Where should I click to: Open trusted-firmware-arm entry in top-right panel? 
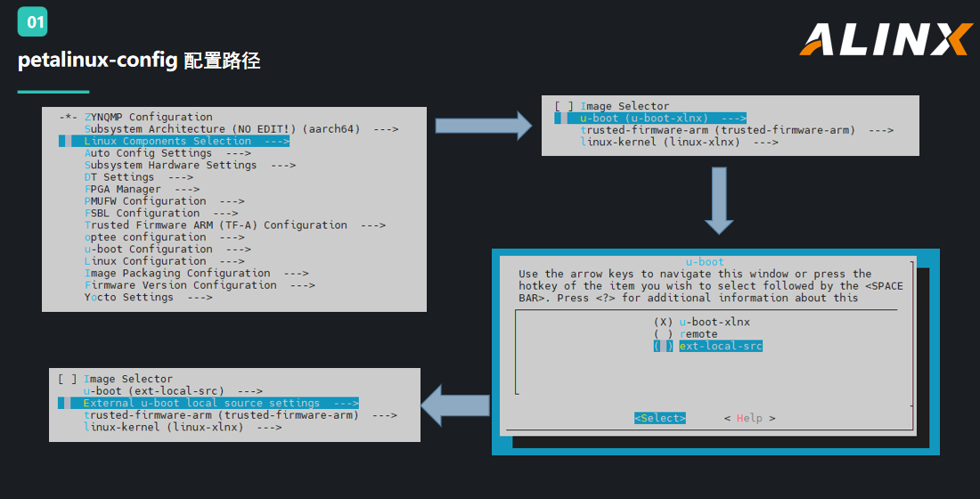(737, 130)
